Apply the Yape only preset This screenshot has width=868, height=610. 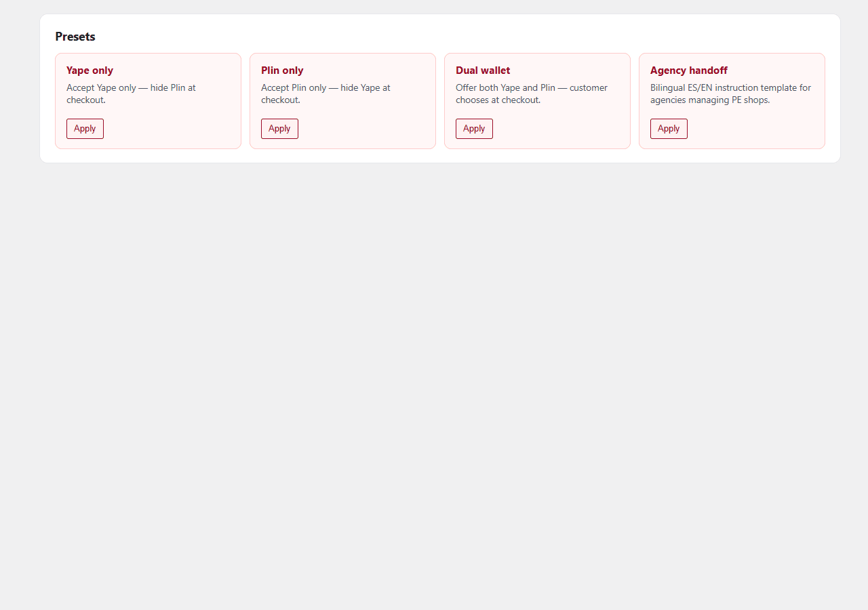(x=85, y=129)
